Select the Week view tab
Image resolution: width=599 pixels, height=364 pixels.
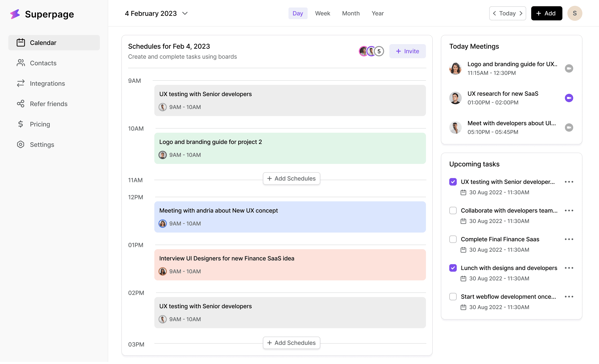pos(323,13)
